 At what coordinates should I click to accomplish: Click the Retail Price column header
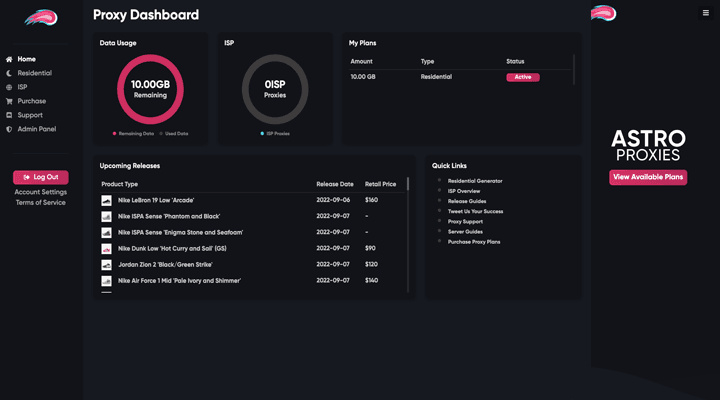pos(380,184)
